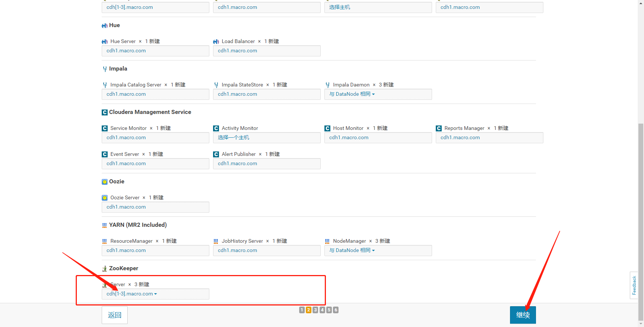Click the Oozie section header icon
This screenshot has height=327, width=644.
tap(105, 182)
